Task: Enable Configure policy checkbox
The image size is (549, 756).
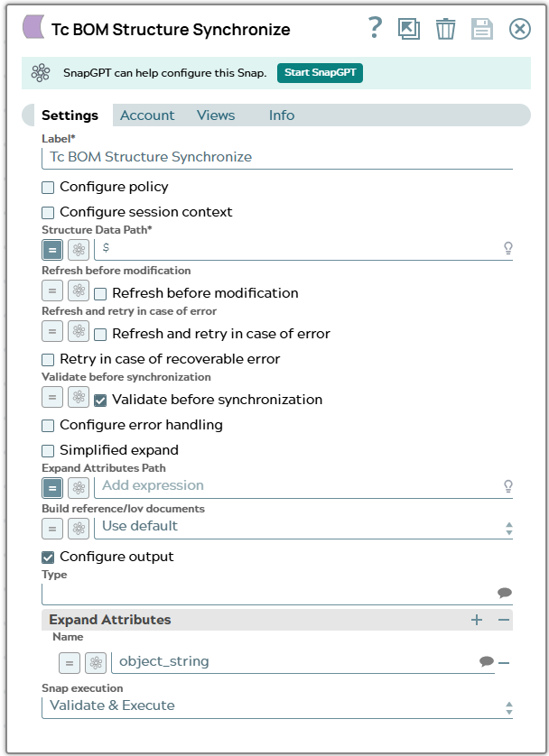Action: 48,188
